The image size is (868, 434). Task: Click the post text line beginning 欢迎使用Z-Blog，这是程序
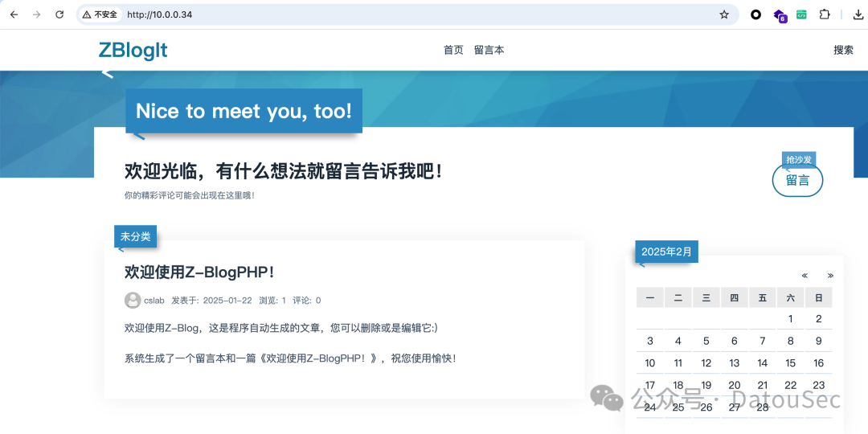tap(281, 328)
